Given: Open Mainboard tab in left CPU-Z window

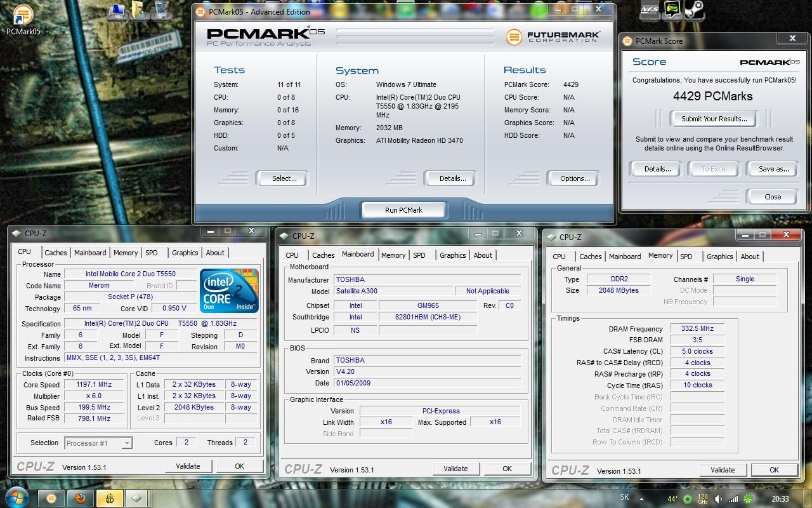Looking at the screenshot, I should pos(90,253).
